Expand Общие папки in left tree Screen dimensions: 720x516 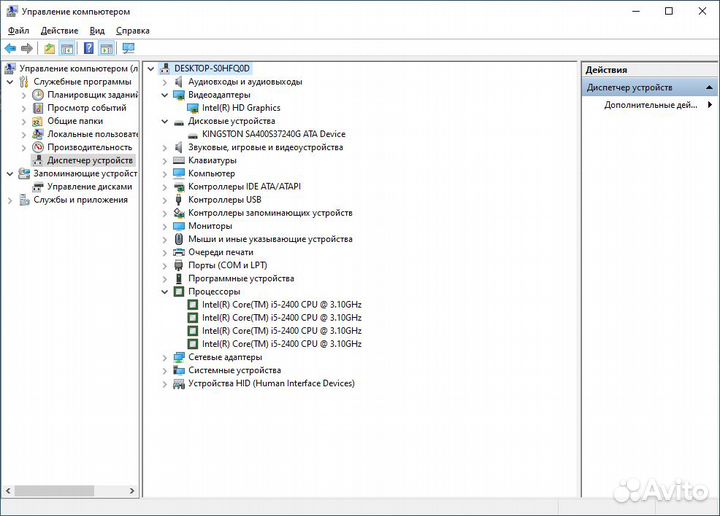(x=24, y=122)
